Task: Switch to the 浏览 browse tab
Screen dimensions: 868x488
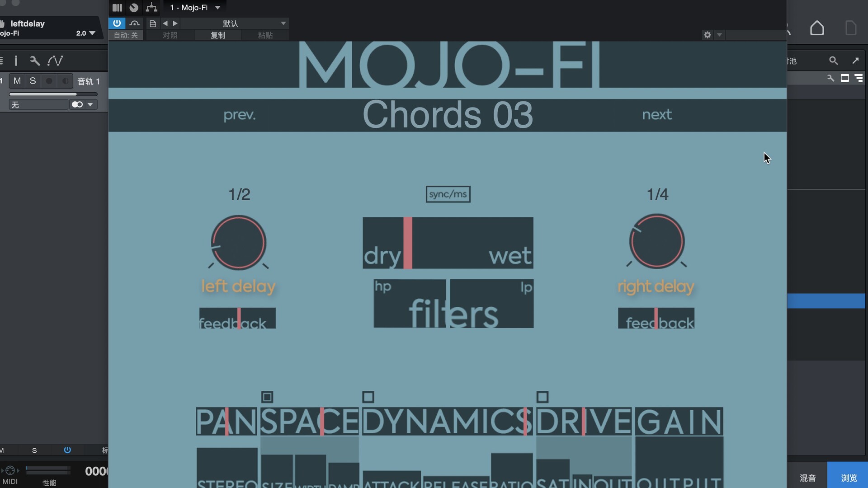Action: click(x=849, y=478)
